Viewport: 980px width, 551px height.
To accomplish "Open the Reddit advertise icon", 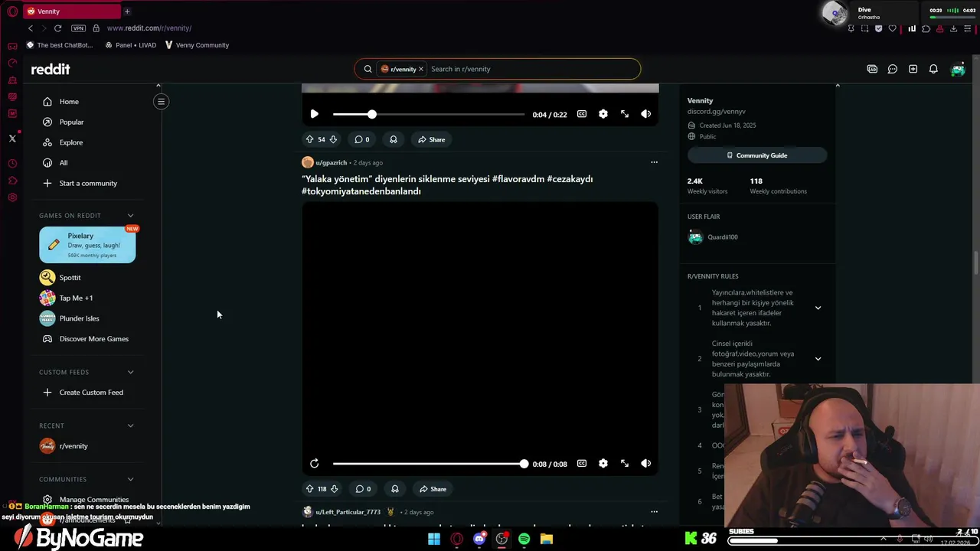I will click(x=872, y=69).
